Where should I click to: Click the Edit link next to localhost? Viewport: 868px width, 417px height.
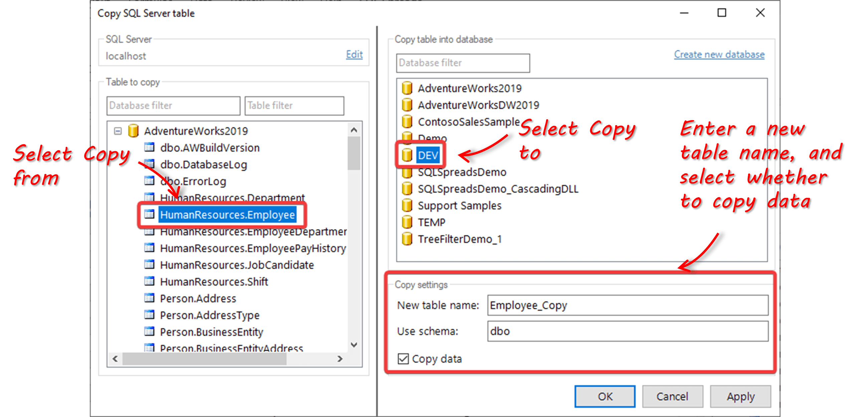click(x=354, y=54)
